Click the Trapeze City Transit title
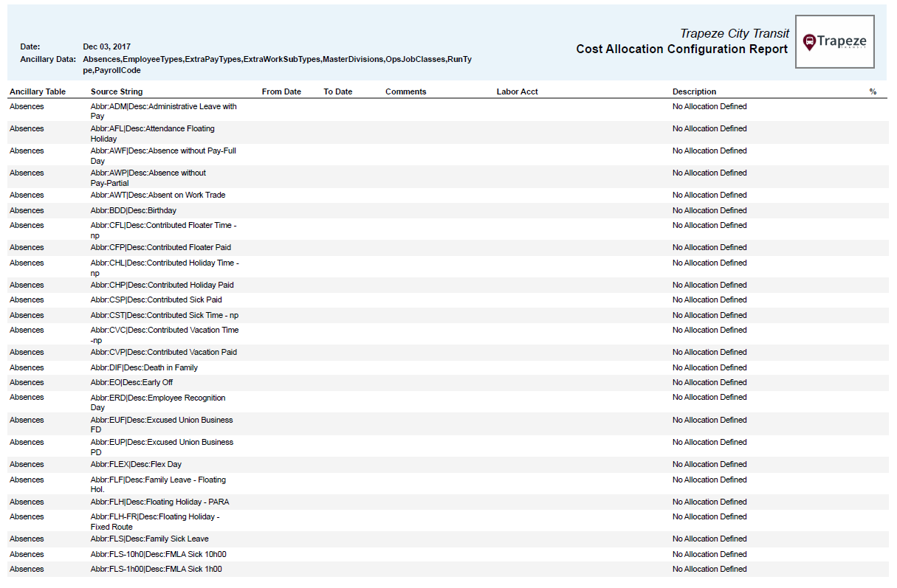 (734, 33)
